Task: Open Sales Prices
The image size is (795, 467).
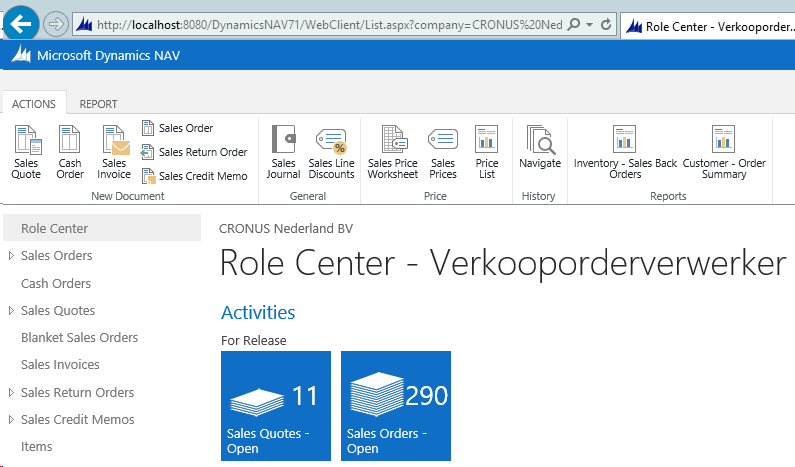Action: click(443, 152)
